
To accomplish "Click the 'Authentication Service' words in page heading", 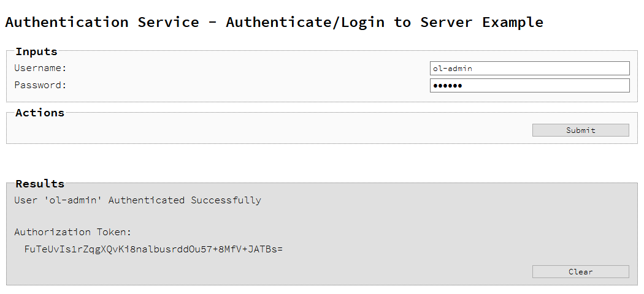I will [102, 23].
